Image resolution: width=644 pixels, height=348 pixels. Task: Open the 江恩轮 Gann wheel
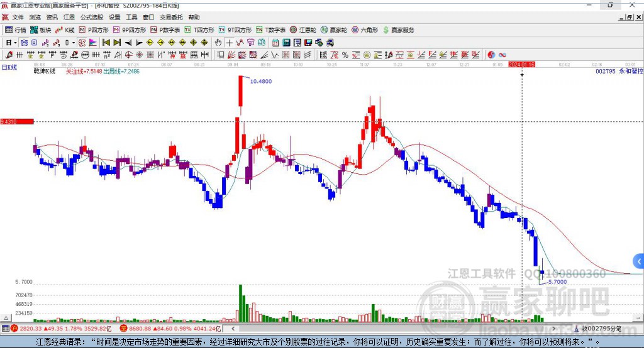point(303,30)
